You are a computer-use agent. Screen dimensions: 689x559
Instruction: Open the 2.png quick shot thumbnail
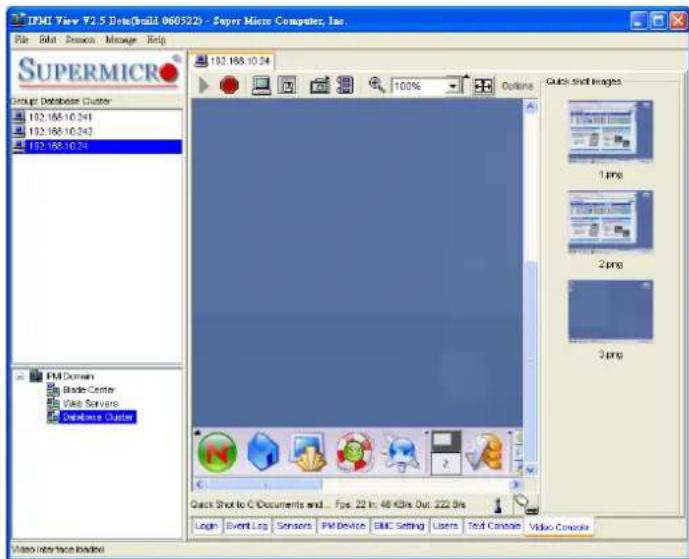(x=610, y=221)
